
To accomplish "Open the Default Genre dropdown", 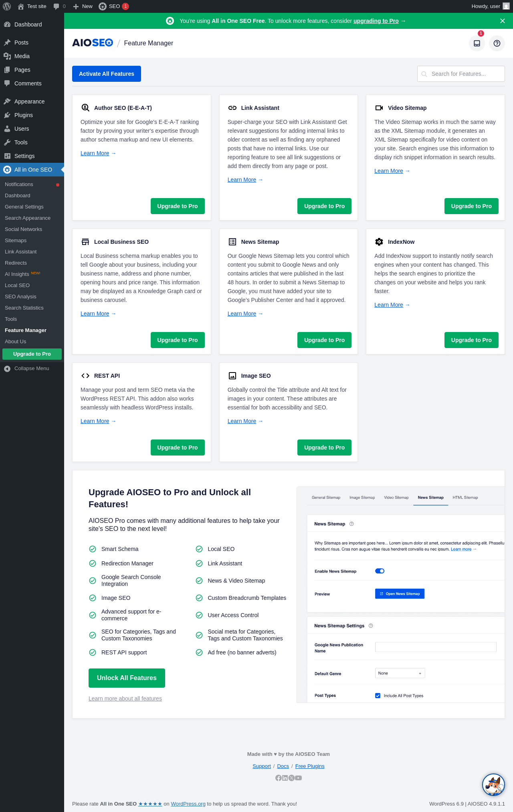I will (x=400, y=673).
